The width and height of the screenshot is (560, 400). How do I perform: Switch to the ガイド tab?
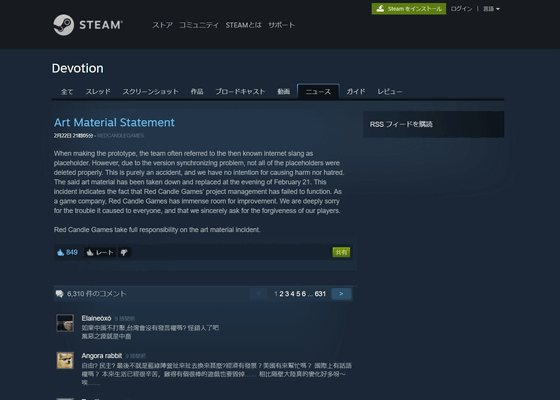[x=356, y=92]
